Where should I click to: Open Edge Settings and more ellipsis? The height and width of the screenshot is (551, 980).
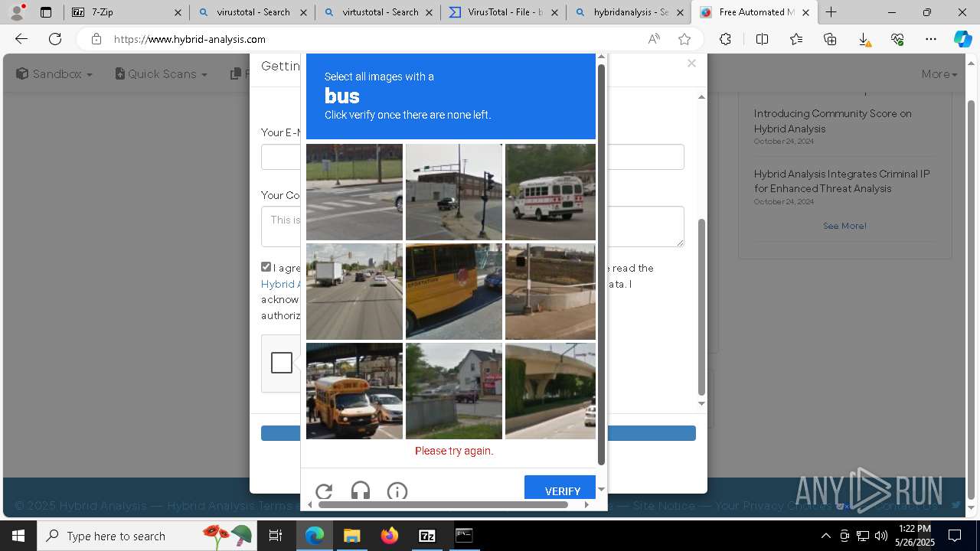click(931, 39)
